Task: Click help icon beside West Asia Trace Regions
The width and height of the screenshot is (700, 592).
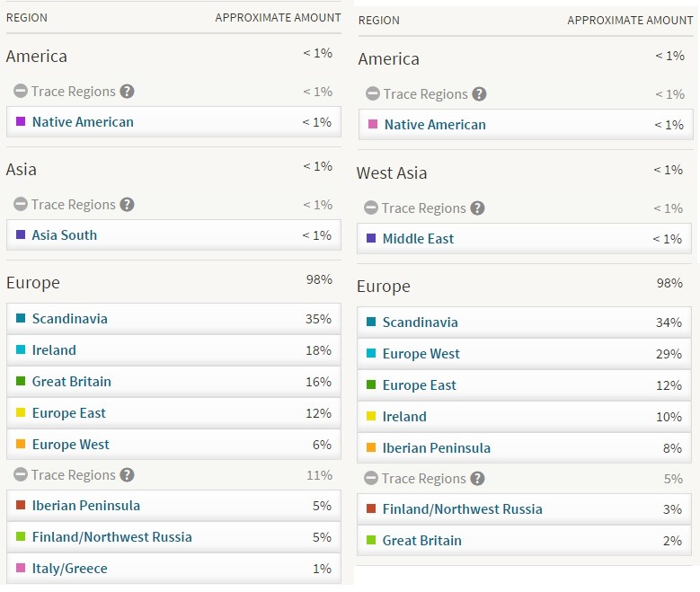Action: click(x=478, y=208)
